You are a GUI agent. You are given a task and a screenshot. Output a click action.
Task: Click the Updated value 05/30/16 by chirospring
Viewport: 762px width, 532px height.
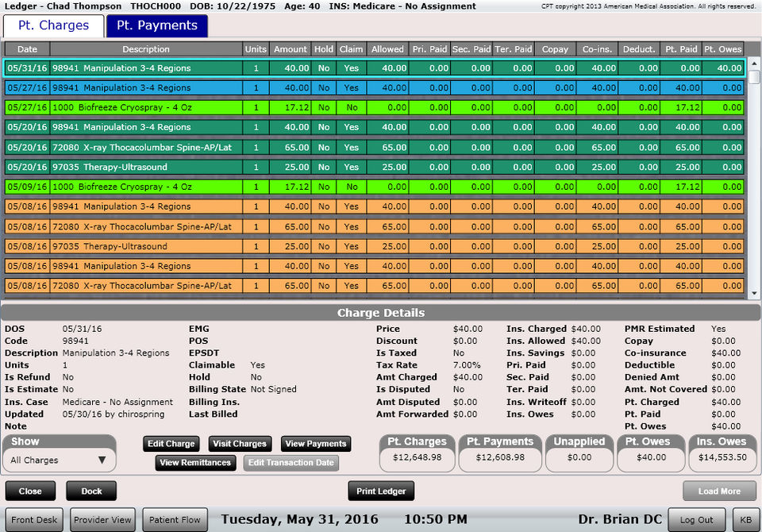click(x=114, y=414)
